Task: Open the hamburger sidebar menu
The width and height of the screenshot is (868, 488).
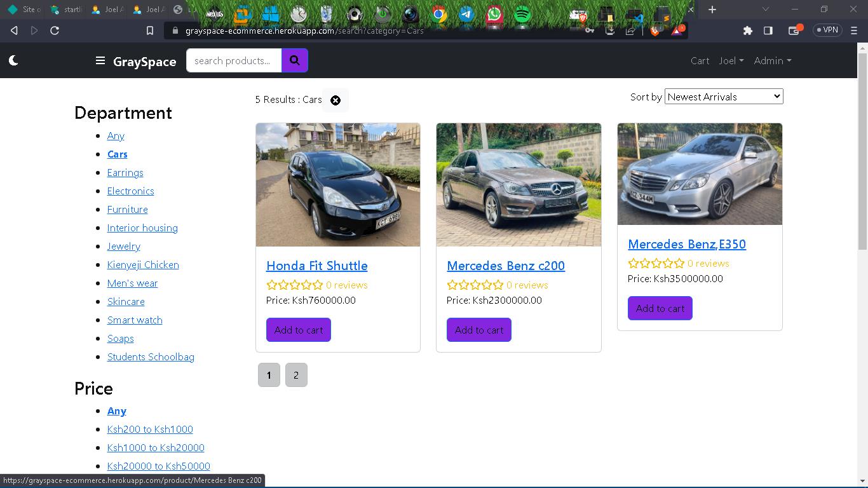Action: [x=100, y=61]
